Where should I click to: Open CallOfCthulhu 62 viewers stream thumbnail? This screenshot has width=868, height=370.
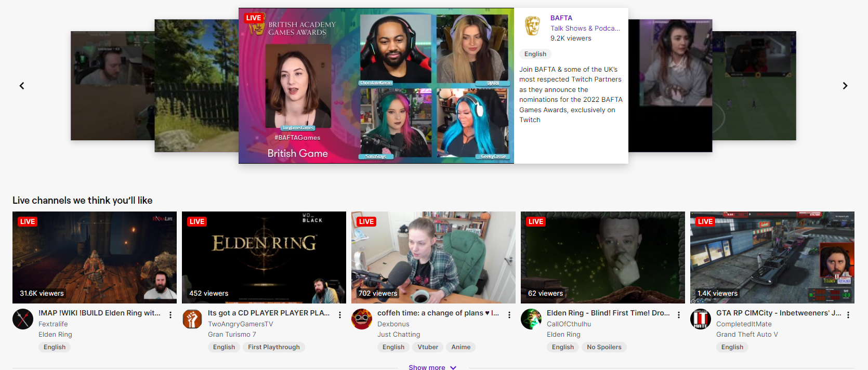pos(603,257)
